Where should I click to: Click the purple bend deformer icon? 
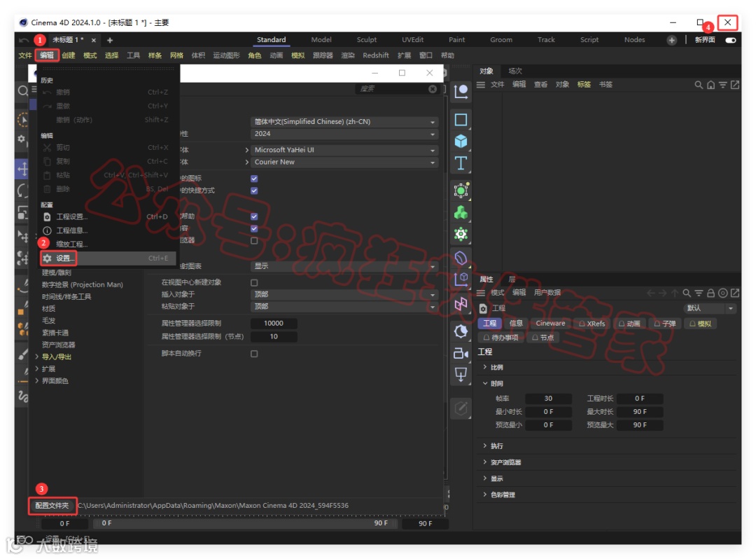(x=461, y=258)
